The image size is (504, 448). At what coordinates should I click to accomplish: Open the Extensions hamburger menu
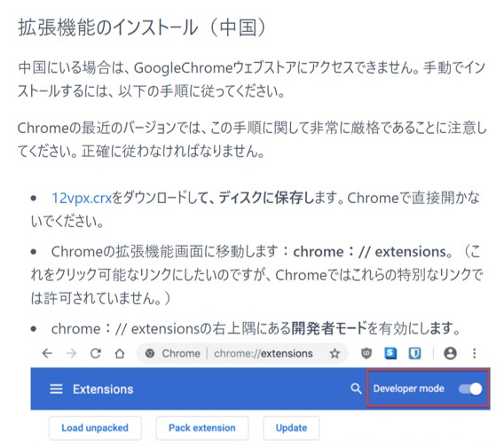pyautogui.click(x=56, y=389)
